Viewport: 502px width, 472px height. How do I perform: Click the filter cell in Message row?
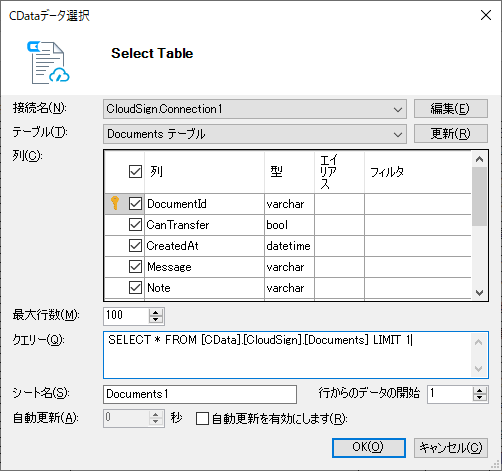(418, 267)
